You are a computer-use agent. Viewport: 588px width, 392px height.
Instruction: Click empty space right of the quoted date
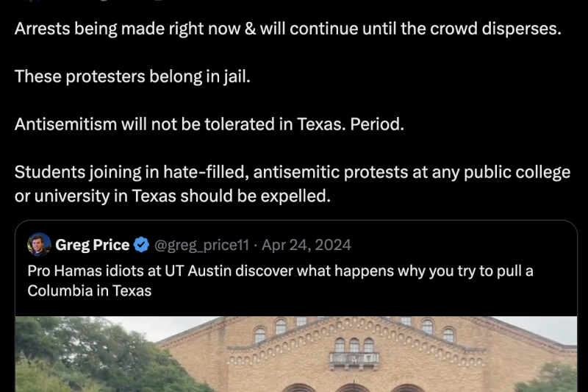(x=456, y=245)
